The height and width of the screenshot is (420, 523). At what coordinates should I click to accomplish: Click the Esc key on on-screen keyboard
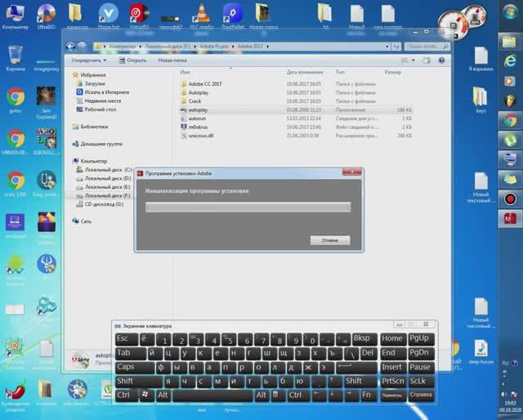pos(127,339)
